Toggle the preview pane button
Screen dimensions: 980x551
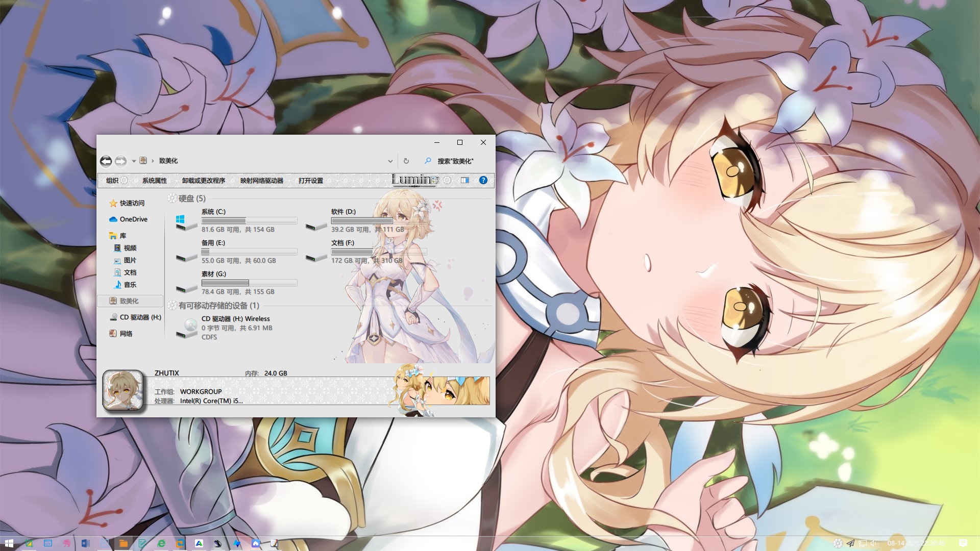coord(465,180)
